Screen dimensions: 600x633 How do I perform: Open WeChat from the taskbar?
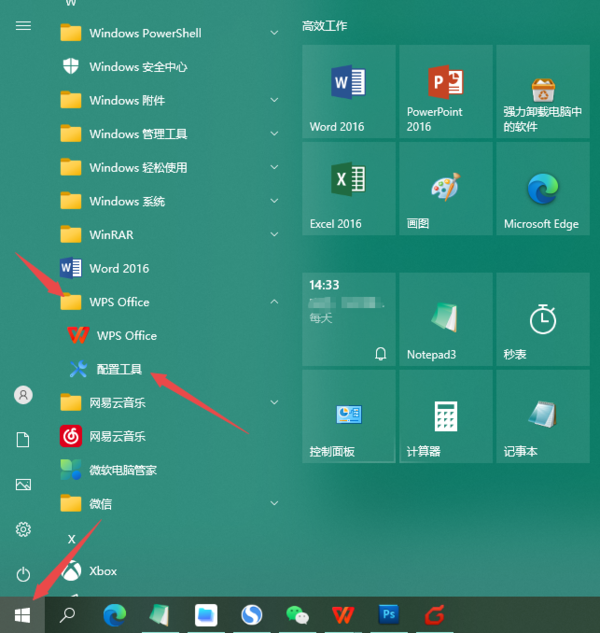pyautogui.click(x=298, y=615)
